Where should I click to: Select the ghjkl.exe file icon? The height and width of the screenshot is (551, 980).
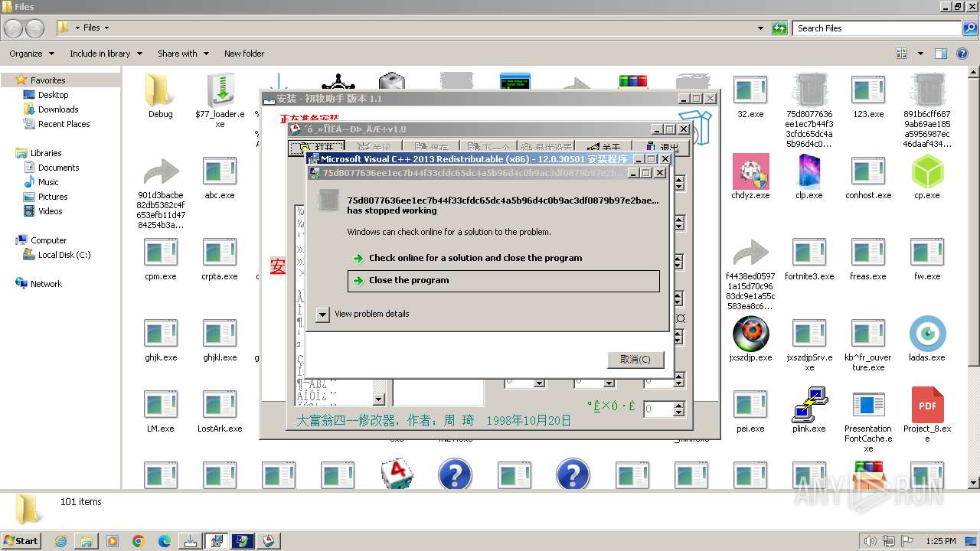(220, 334)
